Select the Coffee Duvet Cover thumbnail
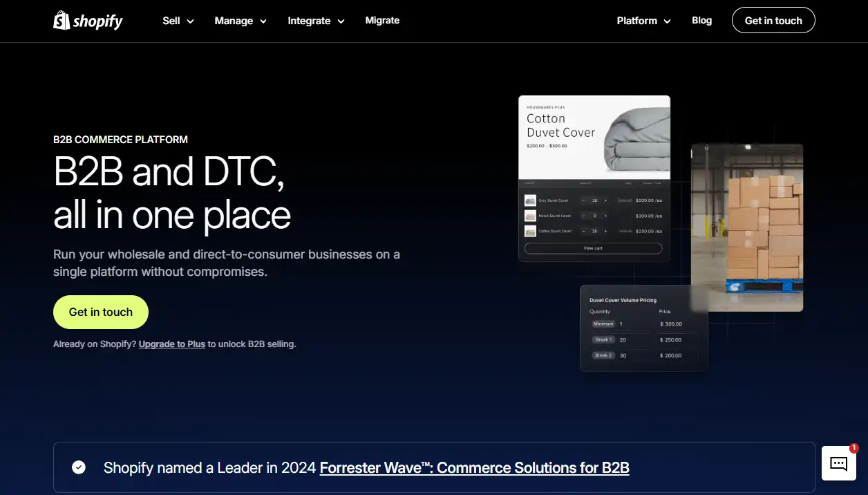Viewport: 868px width, 495px height. 530,231
